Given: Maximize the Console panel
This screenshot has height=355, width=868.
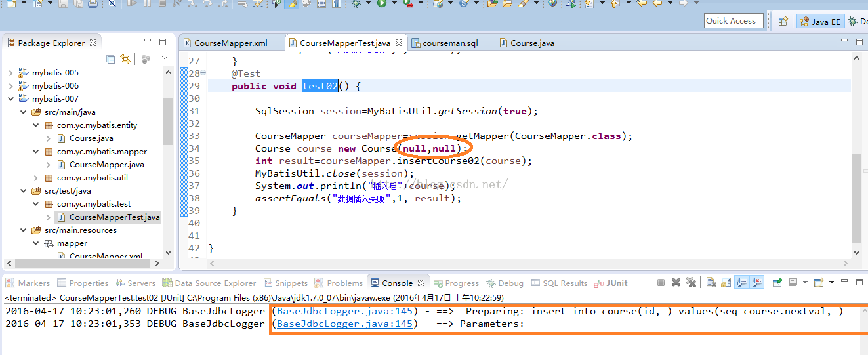Looking at the screenshot, I should [859, 282].
